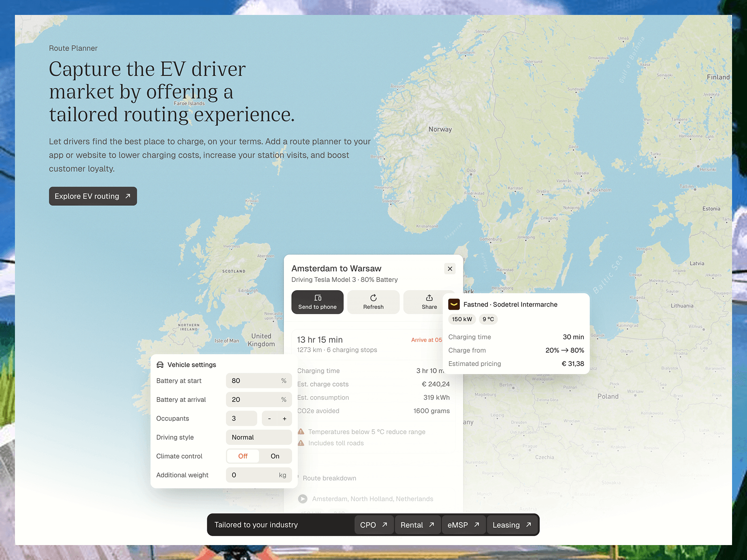The height and width of the screenshot is (560, 747).
Task: Open the Driving style Normal dropdown
Action: pos(259,437)
